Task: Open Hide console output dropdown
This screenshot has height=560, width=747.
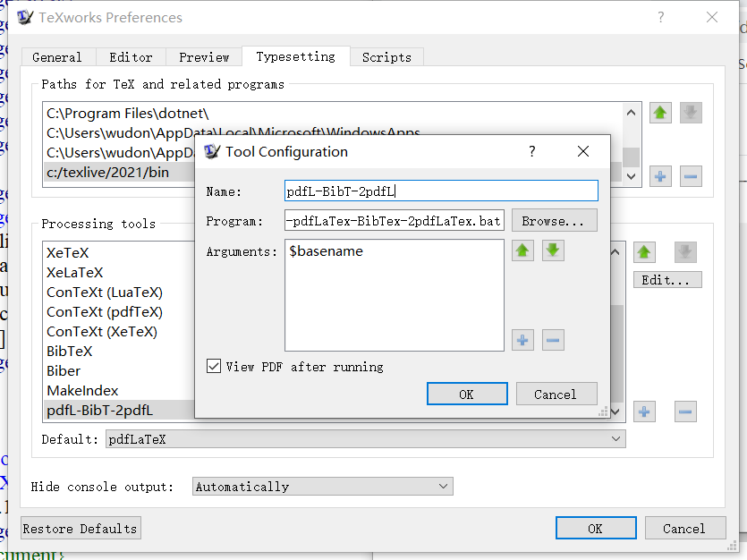Action: [323, 486]
